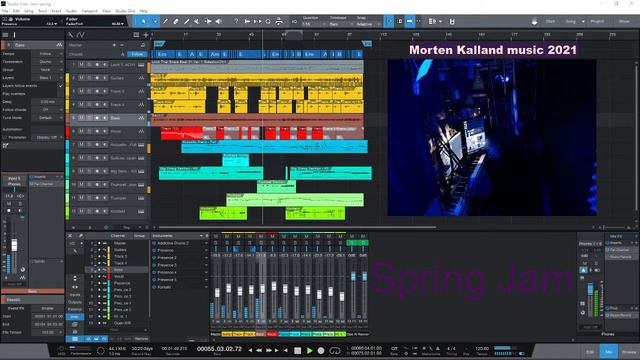This screenshot has width=640, height=360.
Task: Open the Follow chords dropdown
Action: pyautogui.click(x=47, y=109)
